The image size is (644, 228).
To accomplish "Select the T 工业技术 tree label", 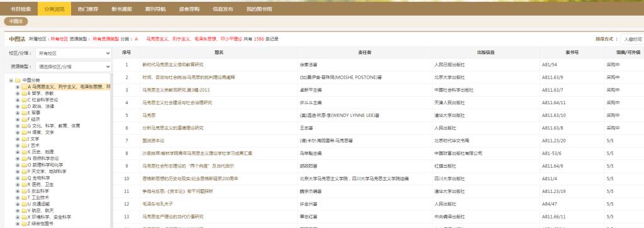I will coord(38,197).
